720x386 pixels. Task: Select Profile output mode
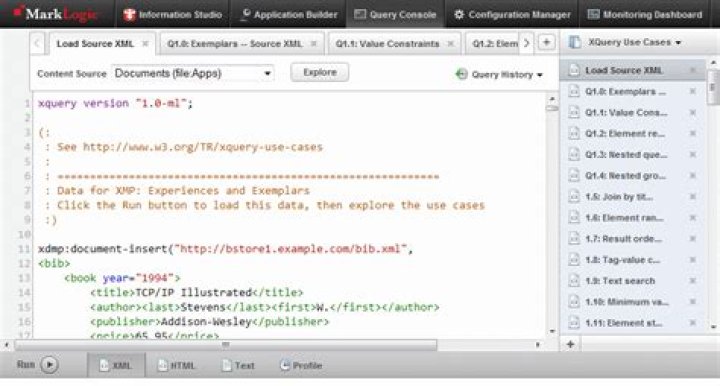click(x=301, y=365)
